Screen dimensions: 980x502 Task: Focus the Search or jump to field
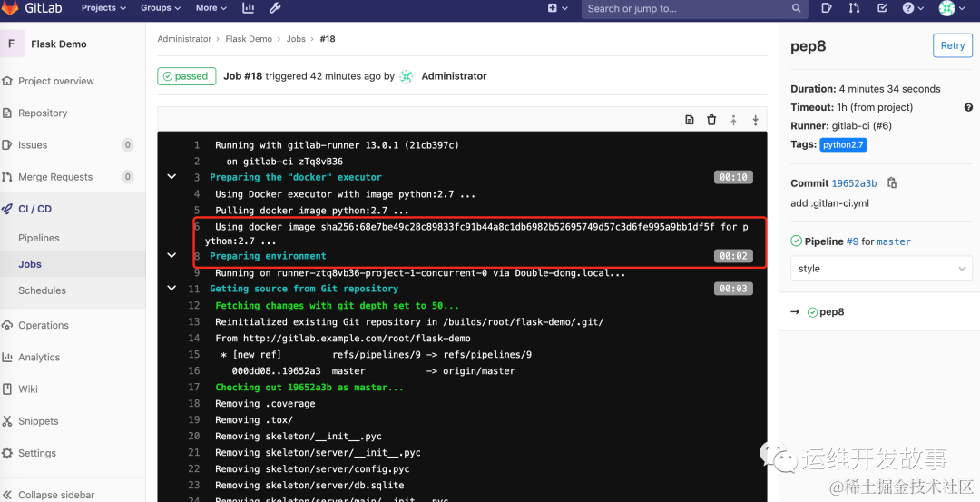[x=694, y=9]
